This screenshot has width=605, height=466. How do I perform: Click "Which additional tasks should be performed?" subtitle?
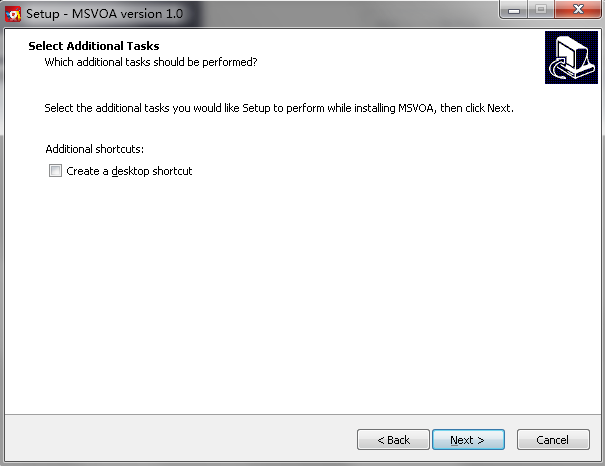(x=150, y=62)
